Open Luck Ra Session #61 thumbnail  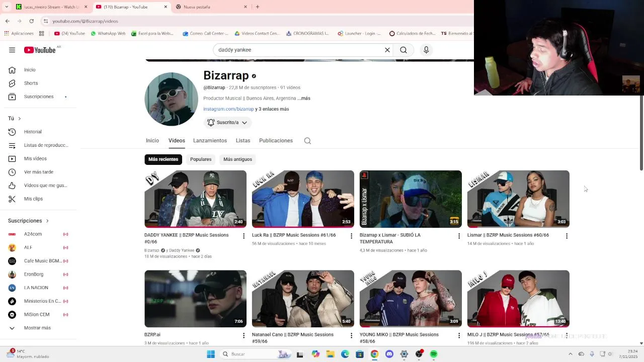303,199
